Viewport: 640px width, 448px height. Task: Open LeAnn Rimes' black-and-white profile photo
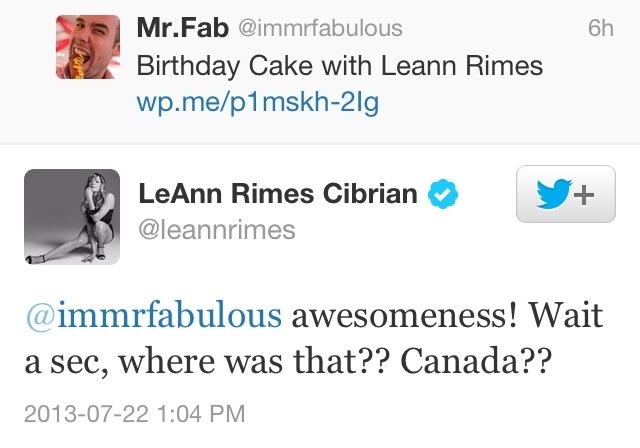point(71,217)
